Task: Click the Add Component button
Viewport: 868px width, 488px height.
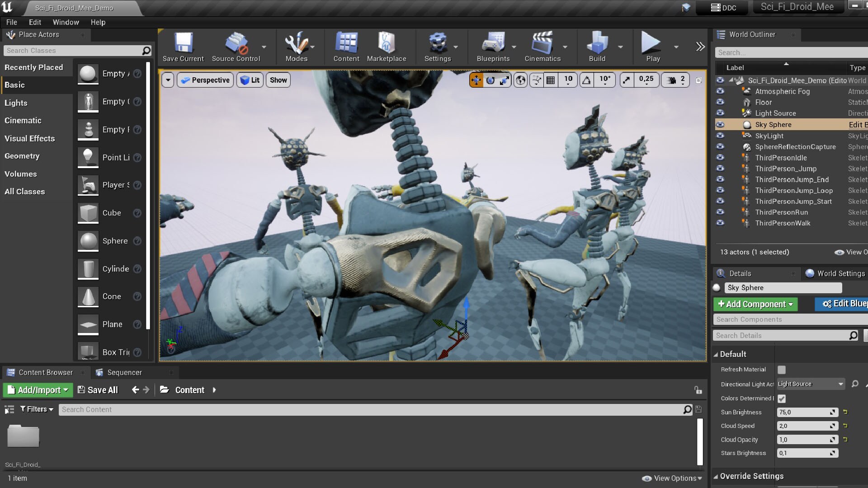Action: [755, 304]
